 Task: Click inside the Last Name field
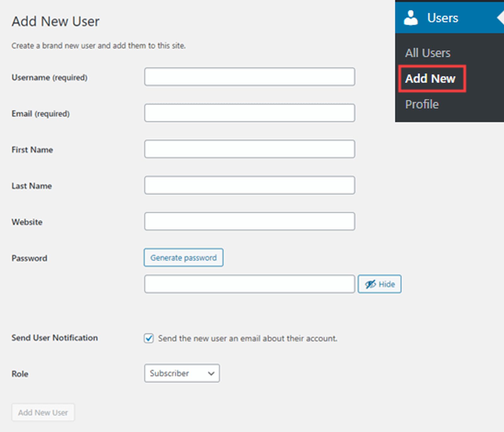click(250, 186)
